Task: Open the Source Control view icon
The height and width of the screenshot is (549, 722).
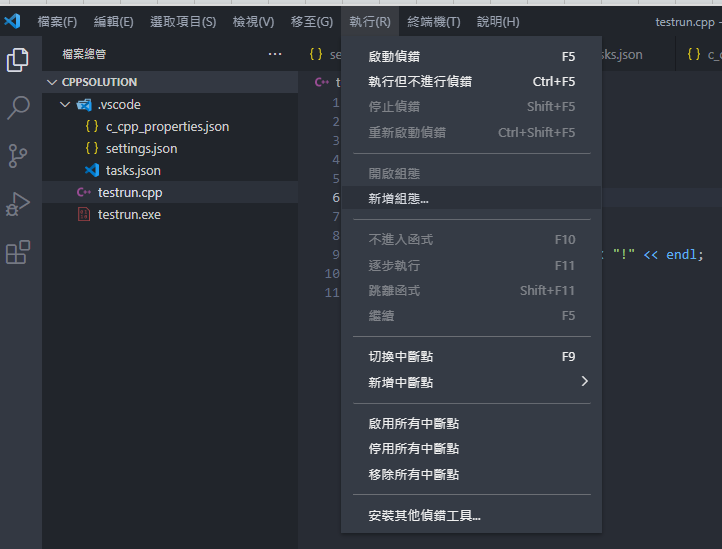Action: pyautogui.click(x=18, y=156)
